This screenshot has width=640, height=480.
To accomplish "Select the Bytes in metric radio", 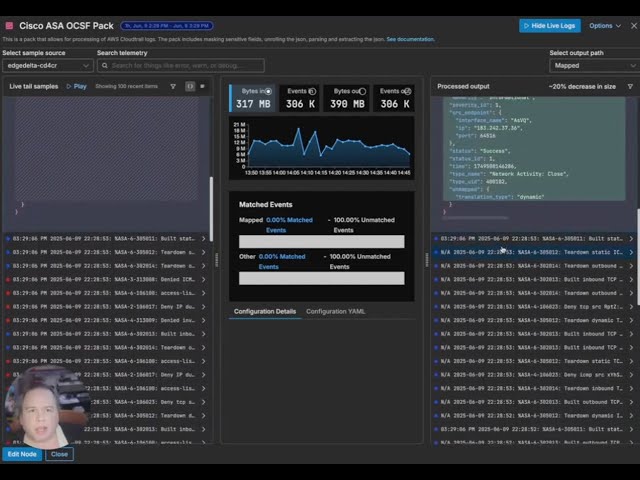I will [x=268, y=91].
